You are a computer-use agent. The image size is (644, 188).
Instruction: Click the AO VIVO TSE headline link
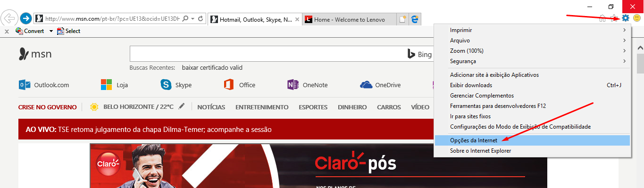149,129
